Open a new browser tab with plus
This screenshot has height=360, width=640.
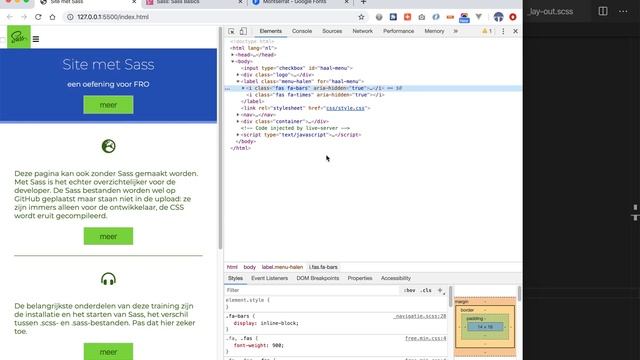[363, 2]
